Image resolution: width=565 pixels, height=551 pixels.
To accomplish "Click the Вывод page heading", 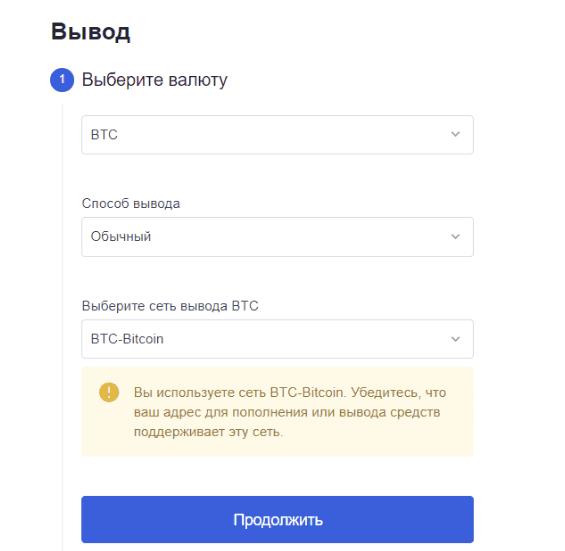I will pyautogui.click(x=90, y=32).
